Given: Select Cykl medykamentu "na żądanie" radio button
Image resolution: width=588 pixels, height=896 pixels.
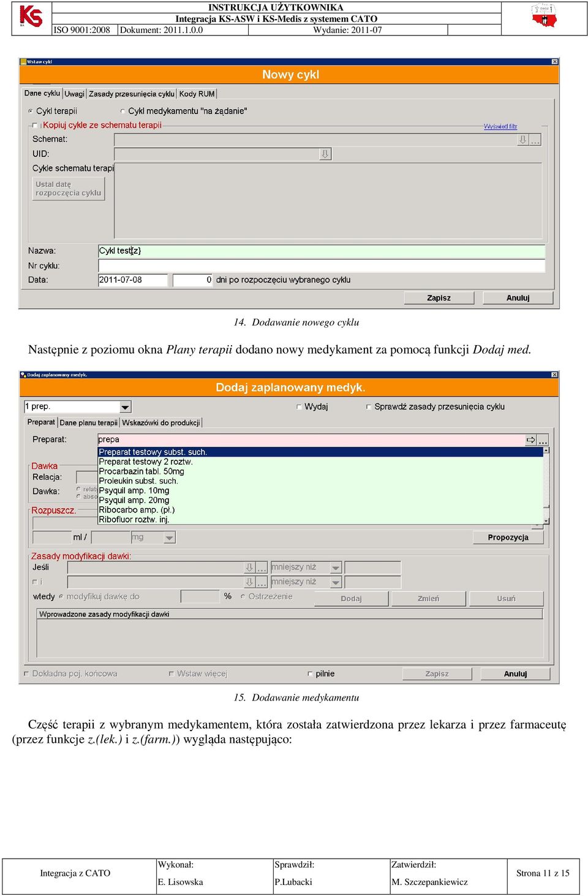Looking at the screenshot, I should point(123,112).
